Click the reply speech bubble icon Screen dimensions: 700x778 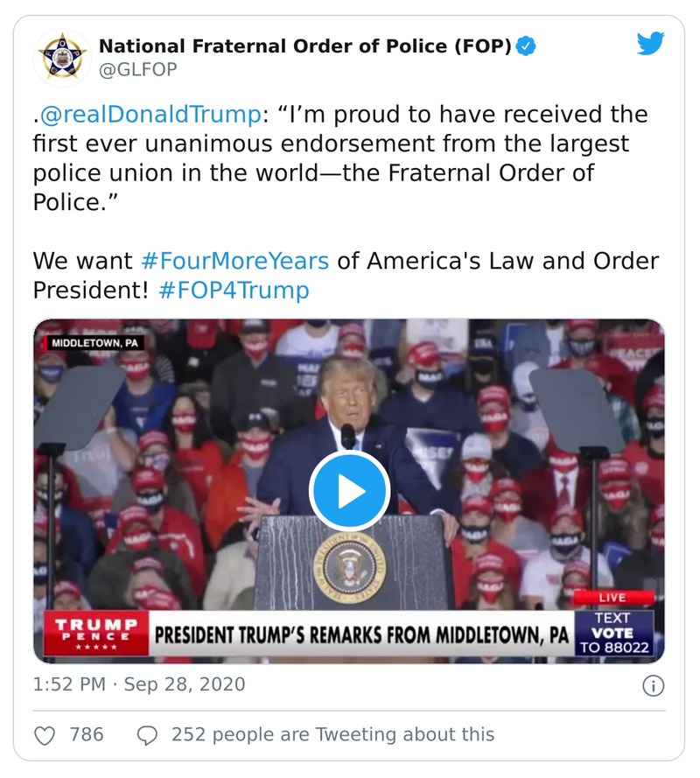[147, 737]
